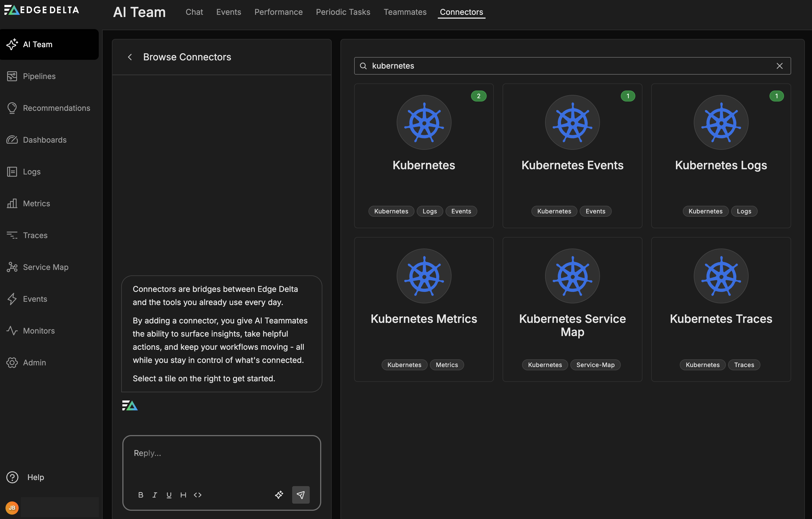812x519 pixels.
Task: Clear the kubernetes search query
Action: point(780,66)
